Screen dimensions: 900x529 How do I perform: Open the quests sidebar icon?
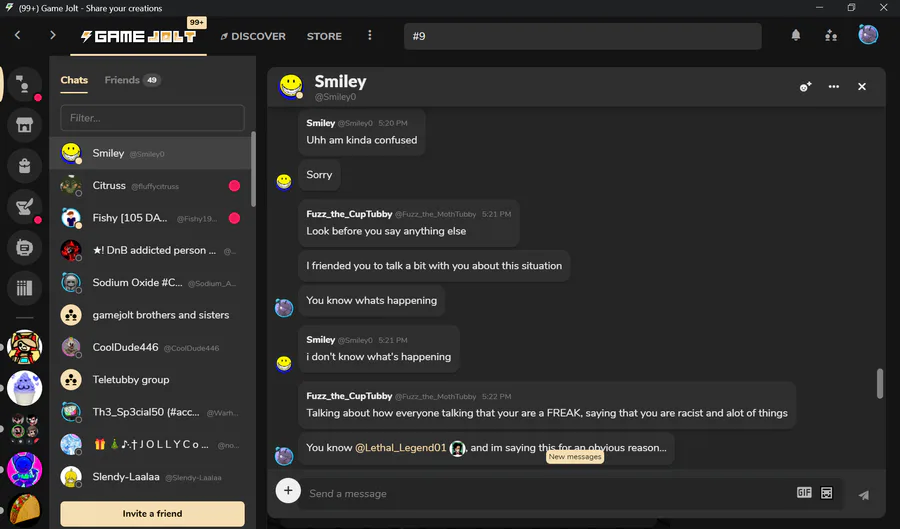point(24,207)
